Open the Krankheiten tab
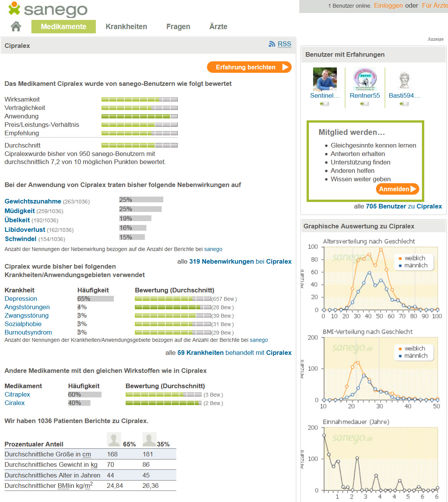 [x=126, y=26]
